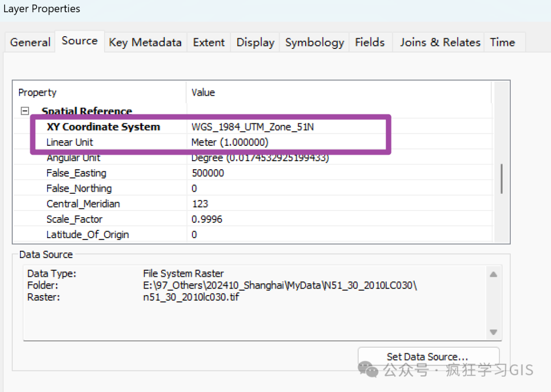
Task: Open the Key Metadata tab
Action: point(145,42)
